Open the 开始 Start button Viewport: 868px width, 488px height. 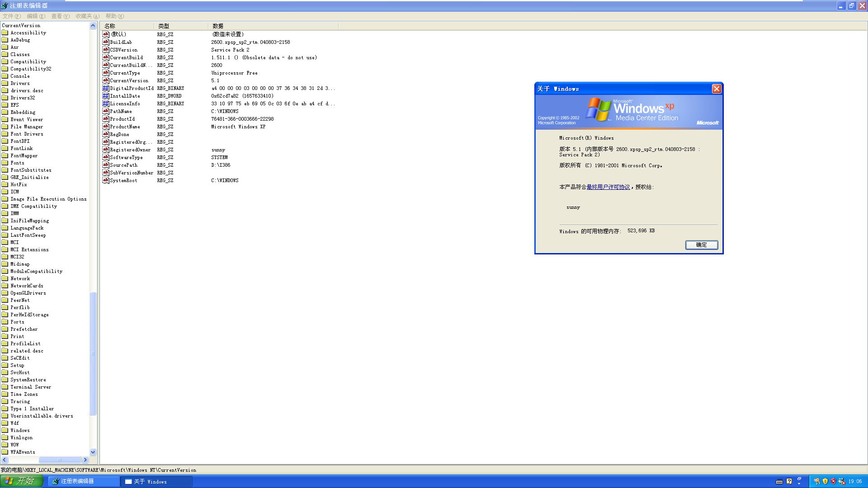21,481
